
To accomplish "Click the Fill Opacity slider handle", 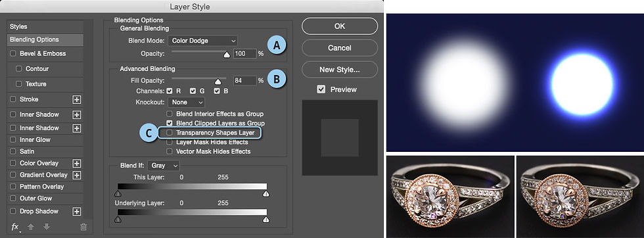I will click(x=218, y=82).
